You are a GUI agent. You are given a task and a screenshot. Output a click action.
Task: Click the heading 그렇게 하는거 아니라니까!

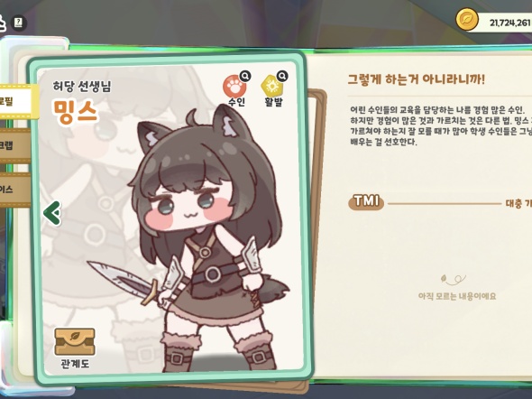[416, 79]
